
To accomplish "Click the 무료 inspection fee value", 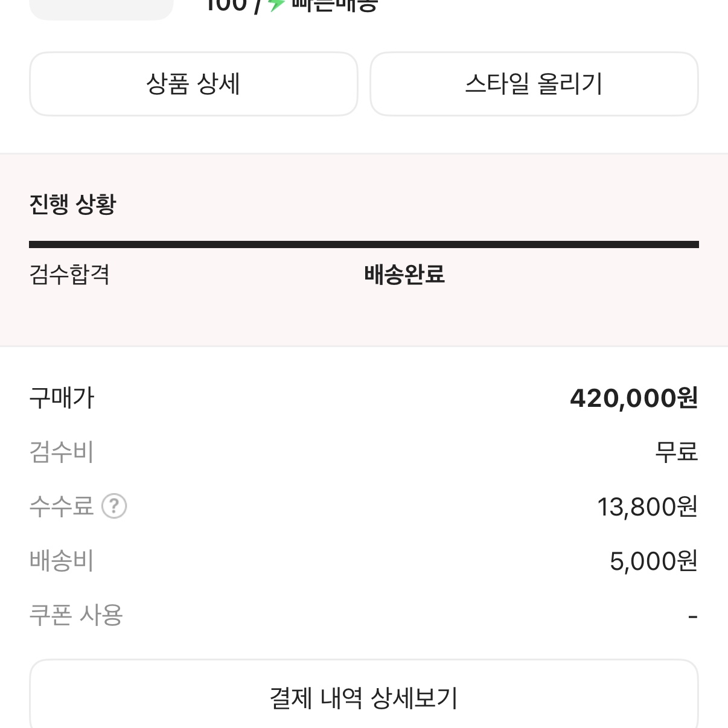I will point(677,452).
